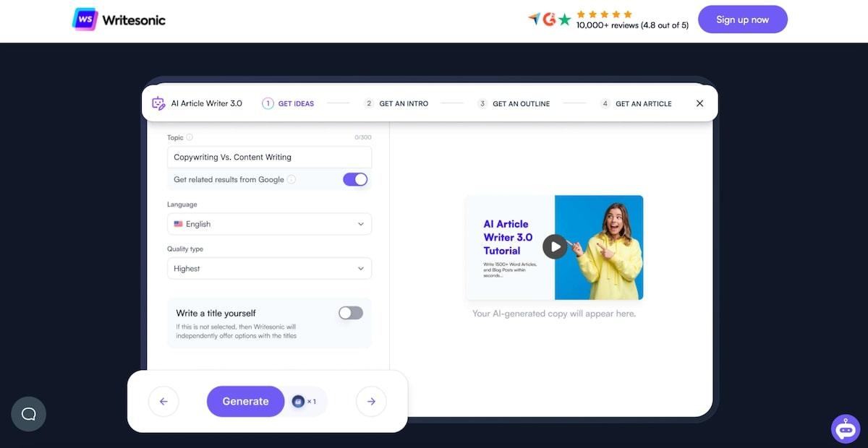
Task: Open the Language dropdown
Action: pos(269,224)
